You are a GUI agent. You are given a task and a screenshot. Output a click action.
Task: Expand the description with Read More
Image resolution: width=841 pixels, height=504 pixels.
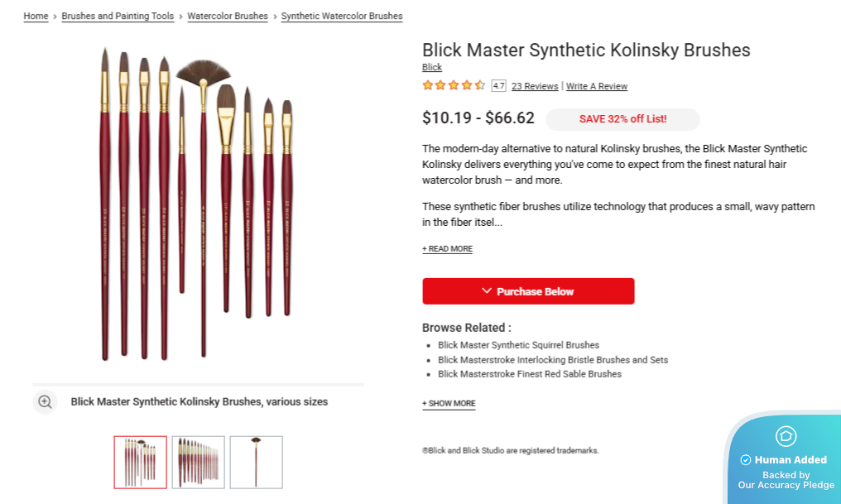[447, 249]
